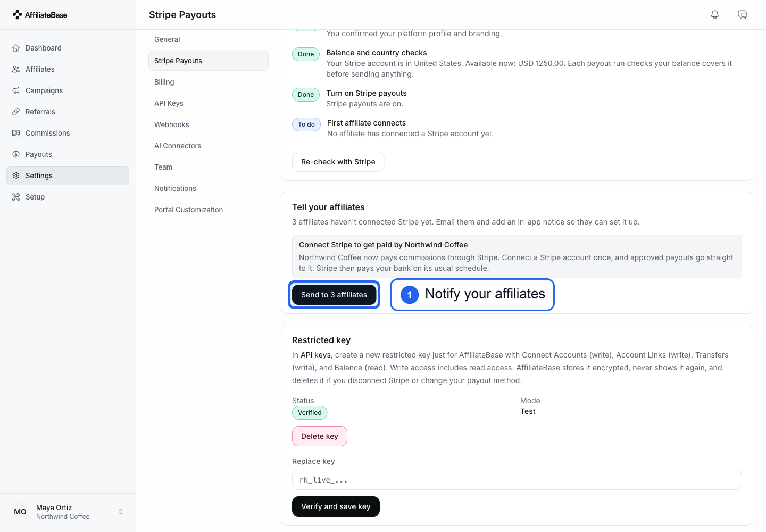The image size is (766, 532).
Task: Open Webhooks settings
Action: tap(209, 124)
